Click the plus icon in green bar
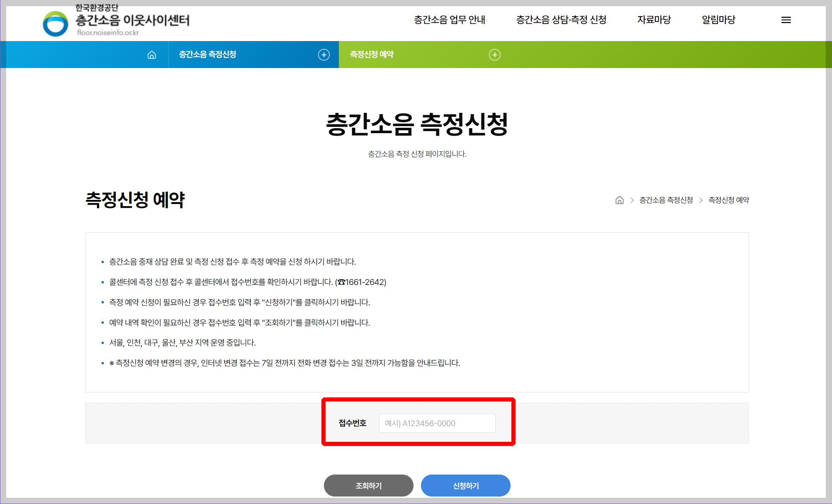832x504 pixels. [494, 55]
